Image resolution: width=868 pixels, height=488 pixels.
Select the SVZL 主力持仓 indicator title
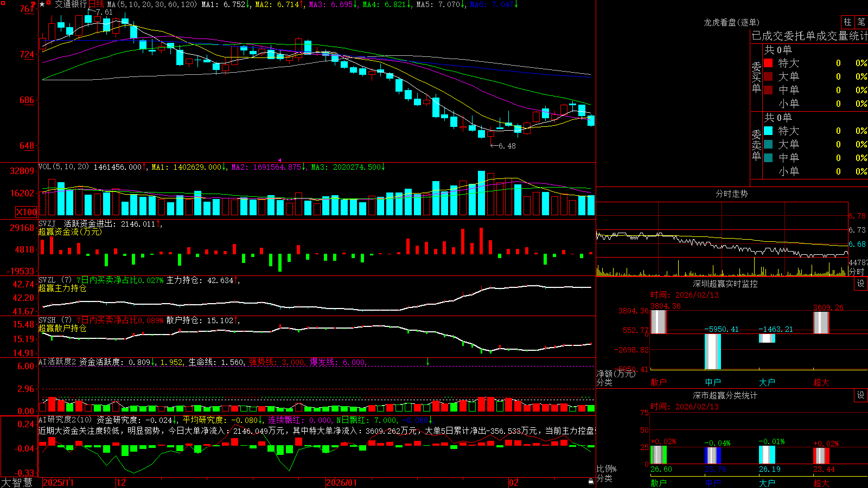55,280
